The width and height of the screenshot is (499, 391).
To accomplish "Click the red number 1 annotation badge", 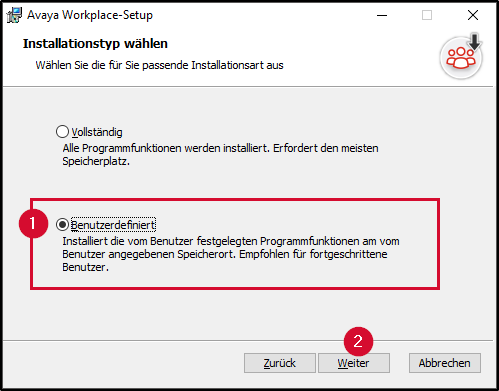I will (x=33, y=223).
